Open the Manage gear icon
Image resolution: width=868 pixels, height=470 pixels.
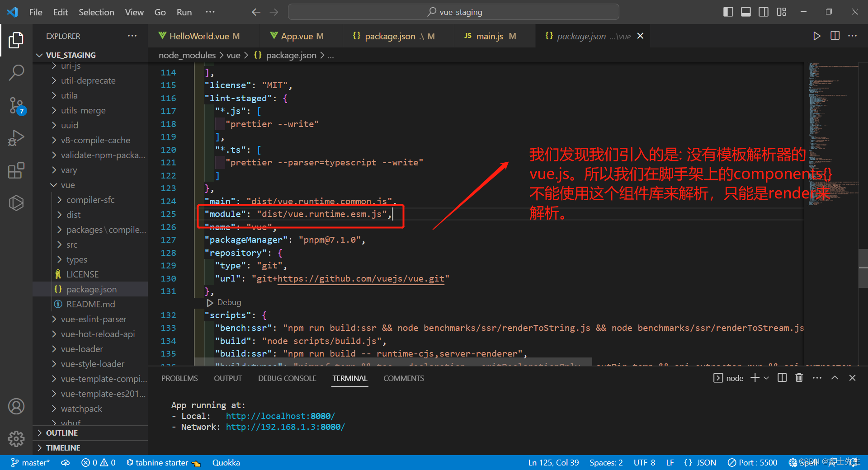(x=16, y=438)
